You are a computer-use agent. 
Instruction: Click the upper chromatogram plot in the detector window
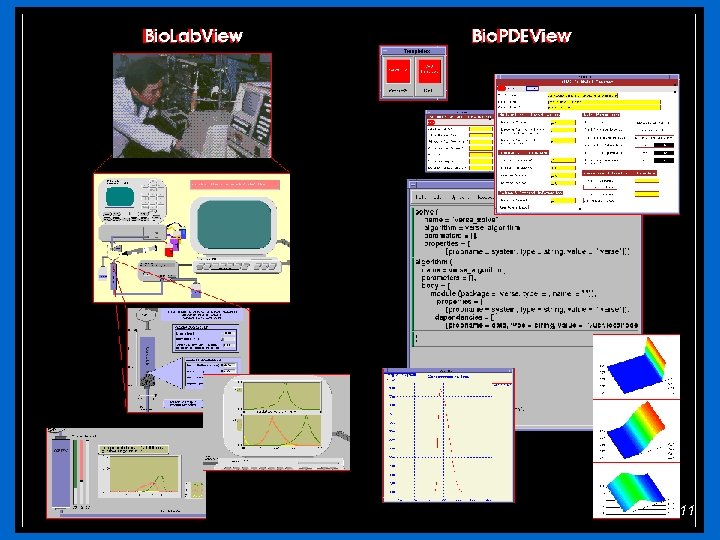(281, 395)
